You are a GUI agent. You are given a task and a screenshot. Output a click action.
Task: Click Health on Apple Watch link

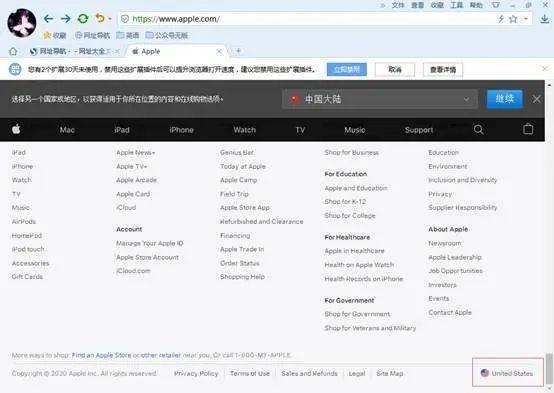(359, 265)
